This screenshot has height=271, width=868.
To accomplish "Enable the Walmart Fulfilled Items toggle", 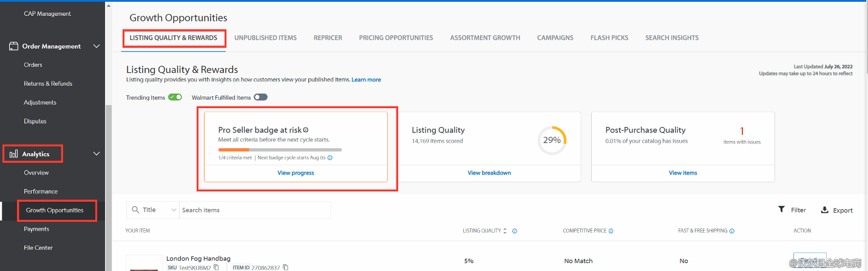I will 260,97.
